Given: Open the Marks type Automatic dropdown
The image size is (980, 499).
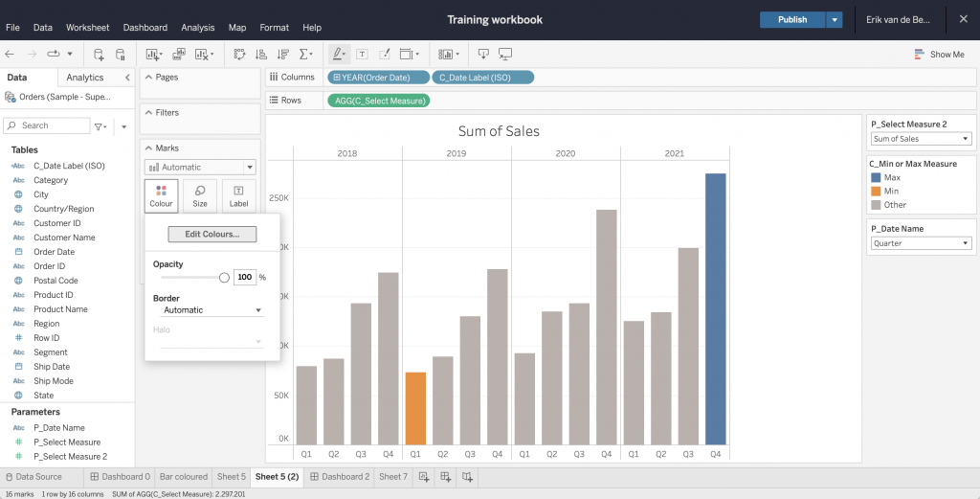Looking at the screenshot, I should tap(200, 168).
